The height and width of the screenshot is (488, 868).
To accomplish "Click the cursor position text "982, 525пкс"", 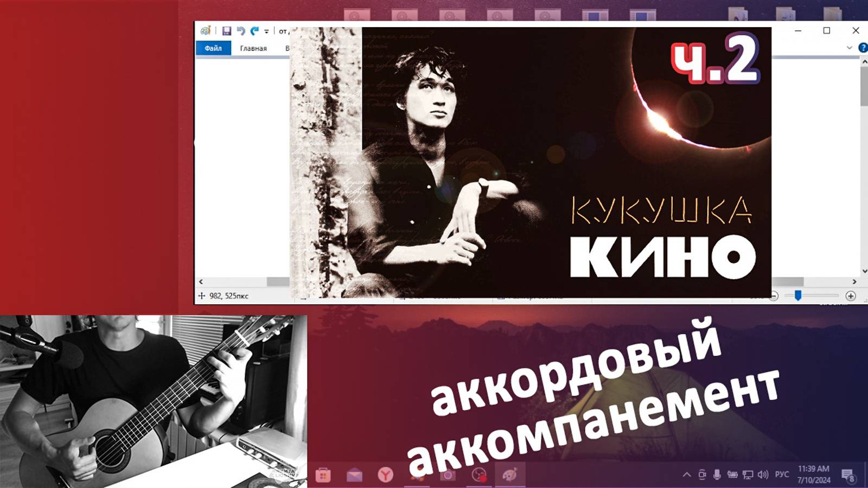I will pyautogui.click(x=229, y=296).
